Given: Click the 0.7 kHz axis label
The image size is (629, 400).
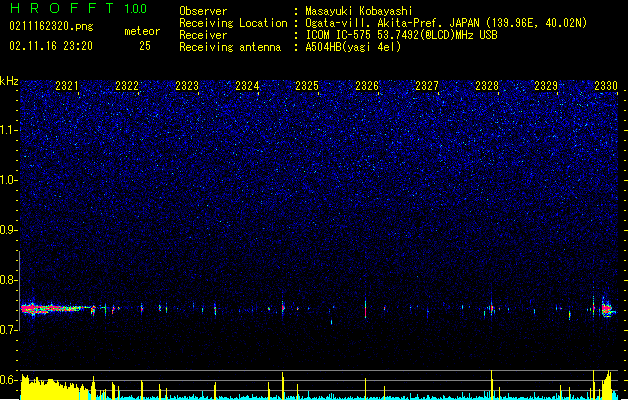Looking at the screenshot, I should (9, 330).
